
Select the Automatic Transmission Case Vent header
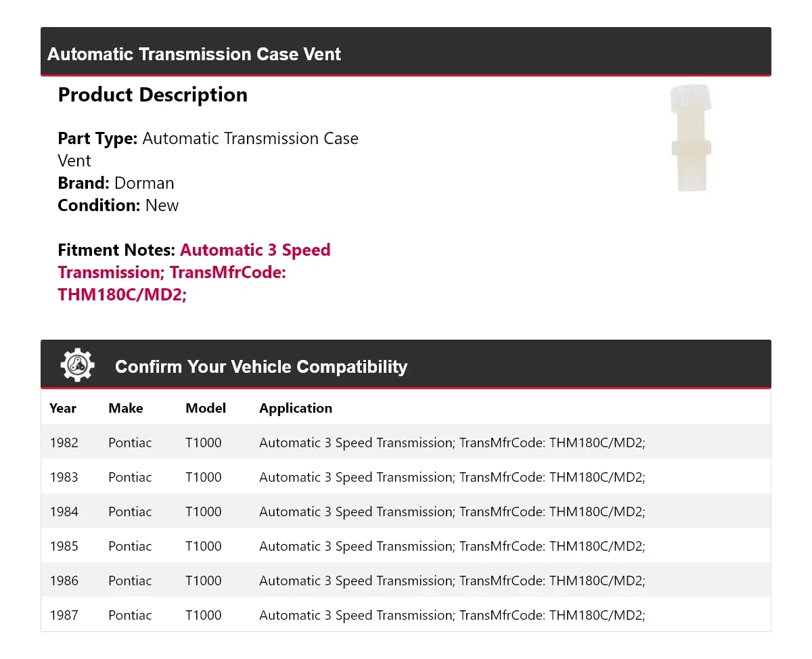(x=406, y=53)
